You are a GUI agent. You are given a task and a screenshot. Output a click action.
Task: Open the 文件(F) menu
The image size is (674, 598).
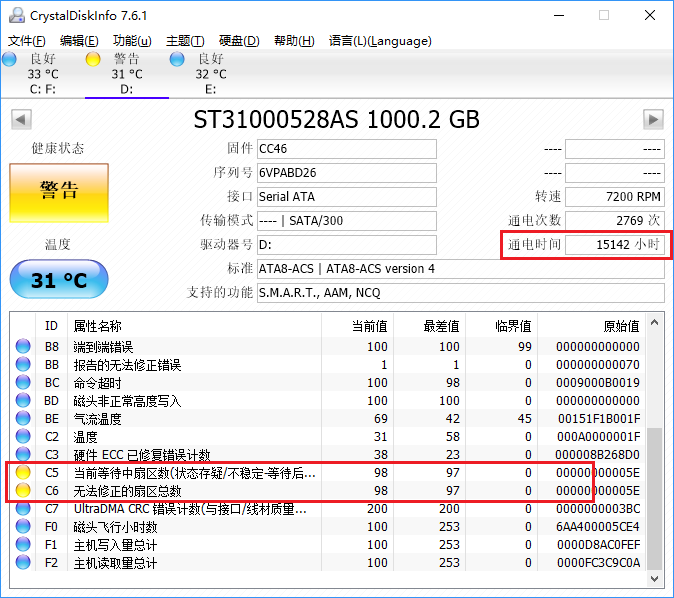(27, 41)
